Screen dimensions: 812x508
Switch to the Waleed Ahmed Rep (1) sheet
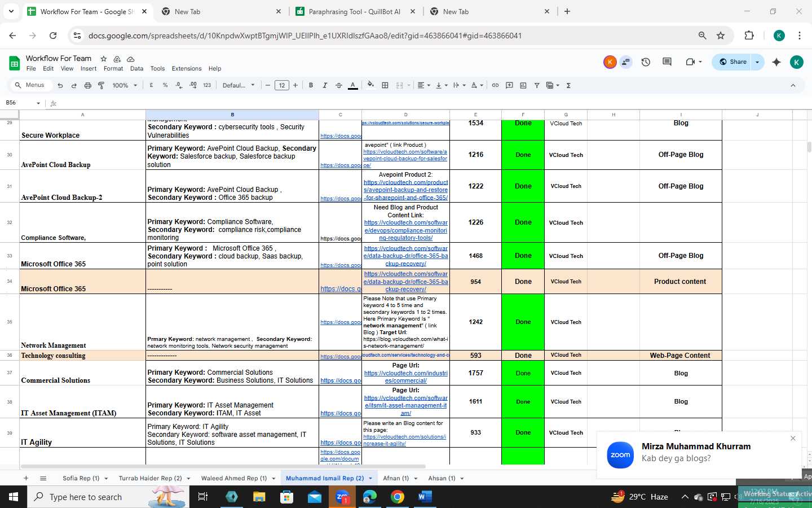(234, 478)
